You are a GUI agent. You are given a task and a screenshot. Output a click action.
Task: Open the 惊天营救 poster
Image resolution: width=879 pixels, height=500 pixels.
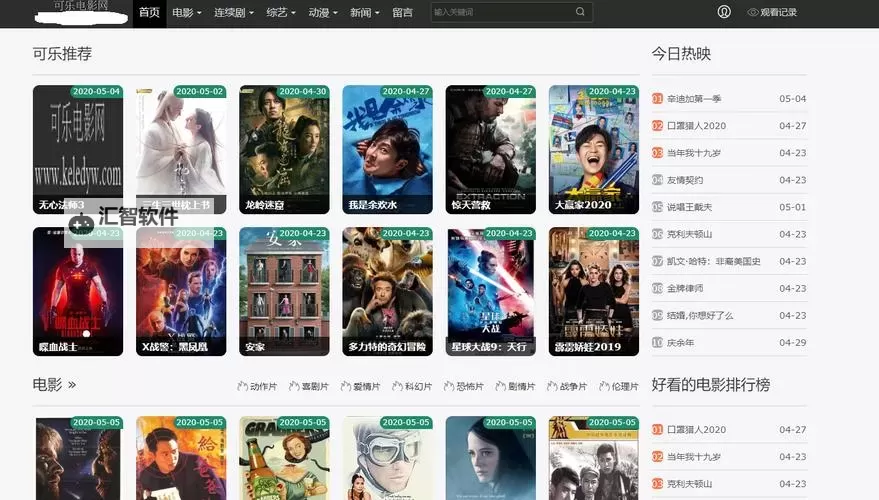click(491, 149)
